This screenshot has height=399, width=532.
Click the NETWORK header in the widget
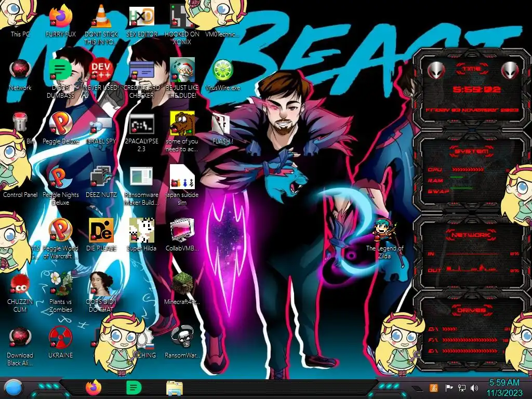coord(471,235)
